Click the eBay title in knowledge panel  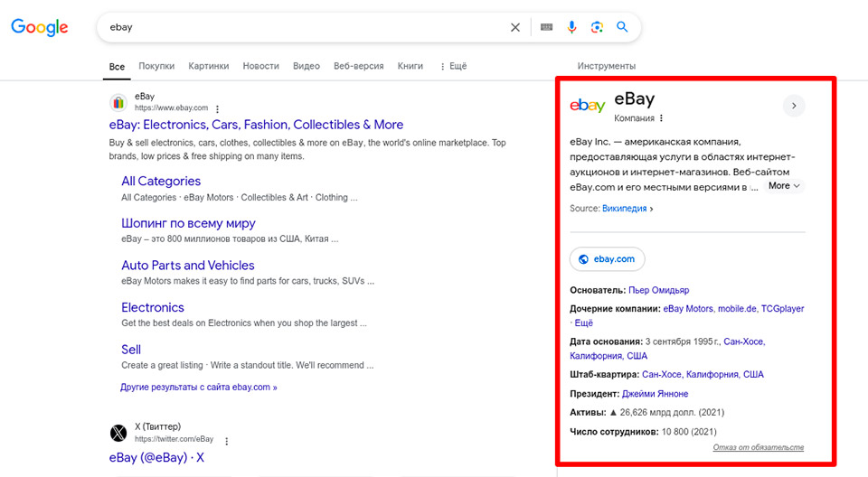[635, 99]
